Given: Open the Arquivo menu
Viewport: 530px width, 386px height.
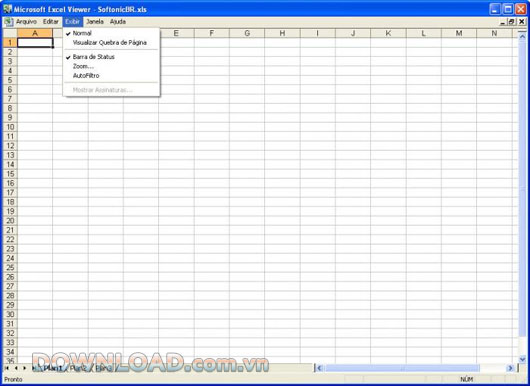Looking at the screenshot, I should (26, 22).
